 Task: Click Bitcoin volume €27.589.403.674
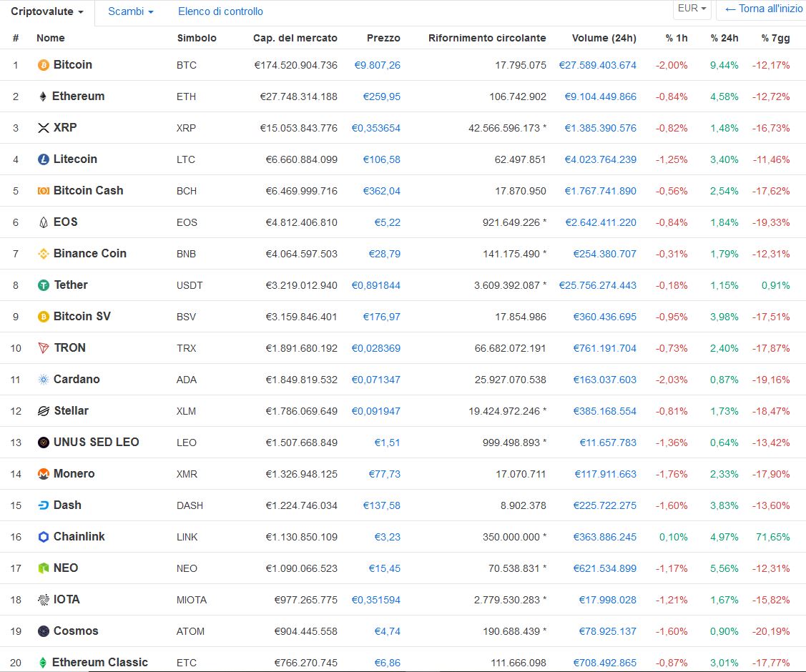[597, 65]
